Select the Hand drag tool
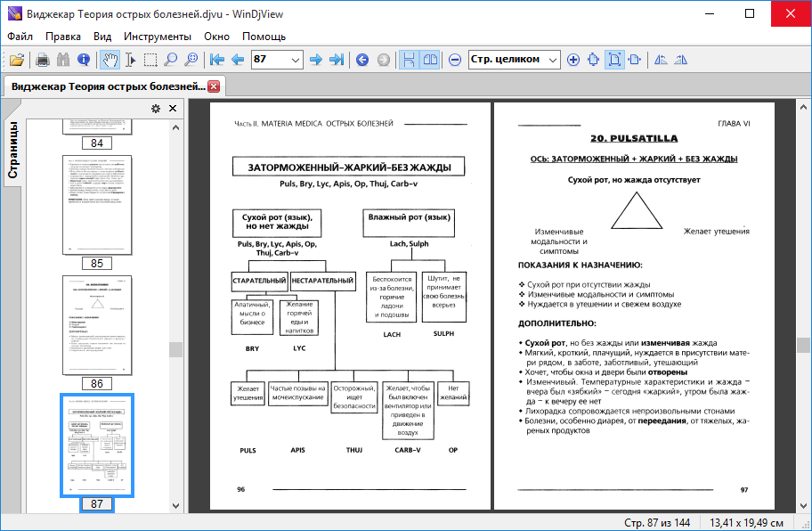 tap(110, 60)
